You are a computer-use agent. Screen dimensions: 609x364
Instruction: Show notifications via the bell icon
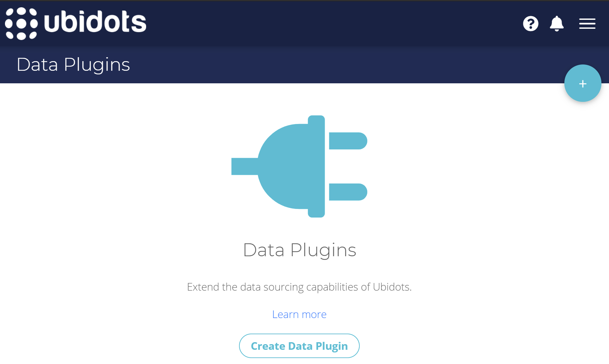click(557, 23)
